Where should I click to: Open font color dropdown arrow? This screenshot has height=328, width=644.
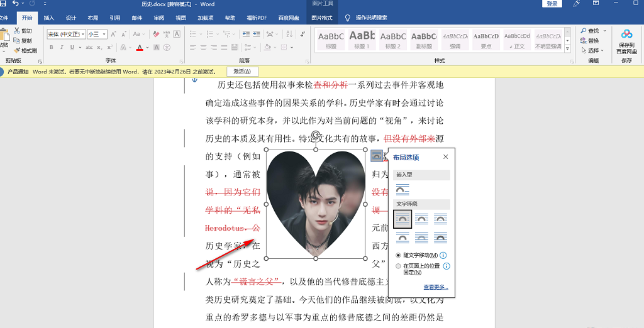(x=147, y=47)
